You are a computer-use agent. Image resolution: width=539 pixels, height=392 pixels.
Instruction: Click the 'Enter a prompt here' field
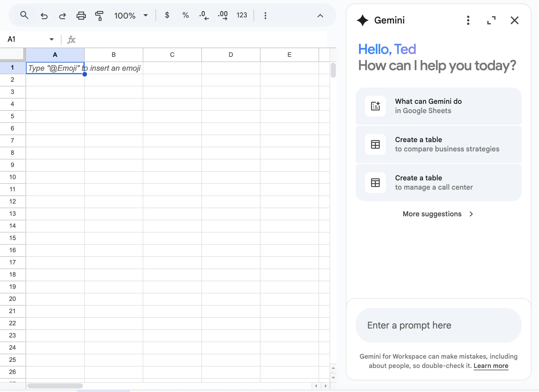[x=438, y=325]
